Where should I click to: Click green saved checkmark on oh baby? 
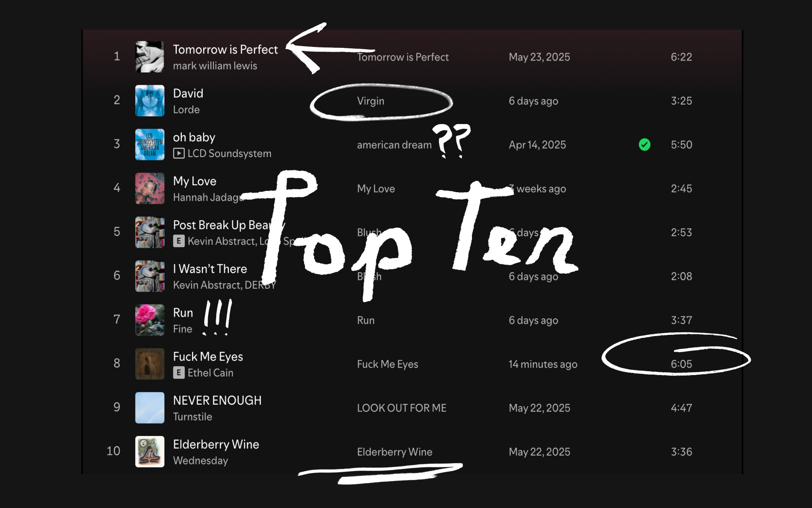click(644, 145)
